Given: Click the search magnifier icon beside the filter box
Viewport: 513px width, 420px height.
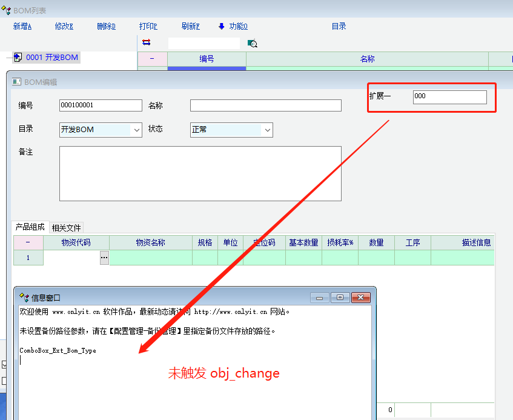Looking at the screenshot, I should click(253, 44).
